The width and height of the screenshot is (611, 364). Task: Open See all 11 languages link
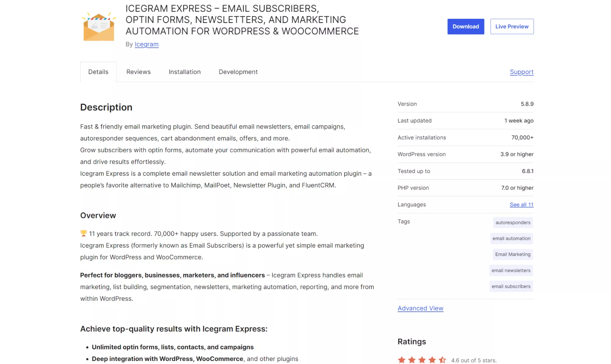(521, 205)
